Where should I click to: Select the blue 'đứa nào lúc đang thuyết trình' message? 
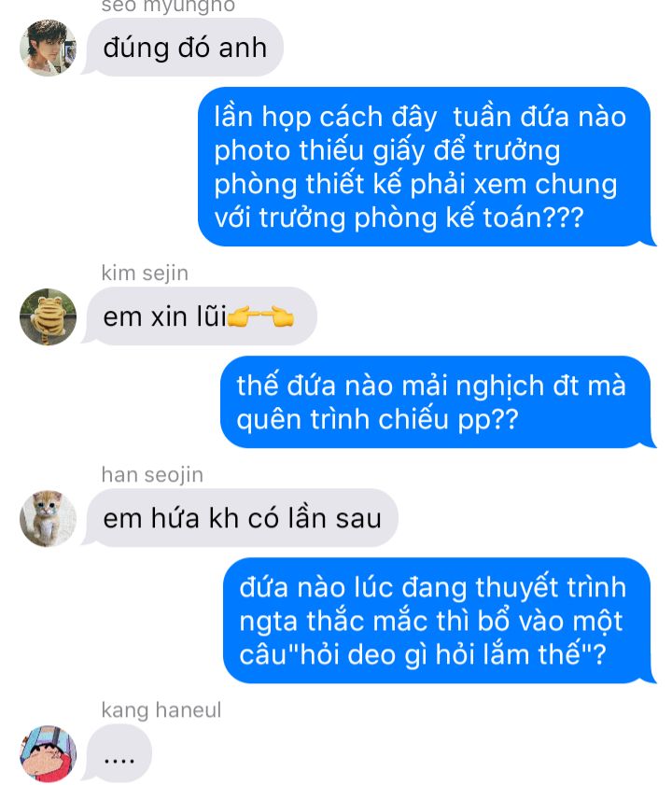click(438, 621)
